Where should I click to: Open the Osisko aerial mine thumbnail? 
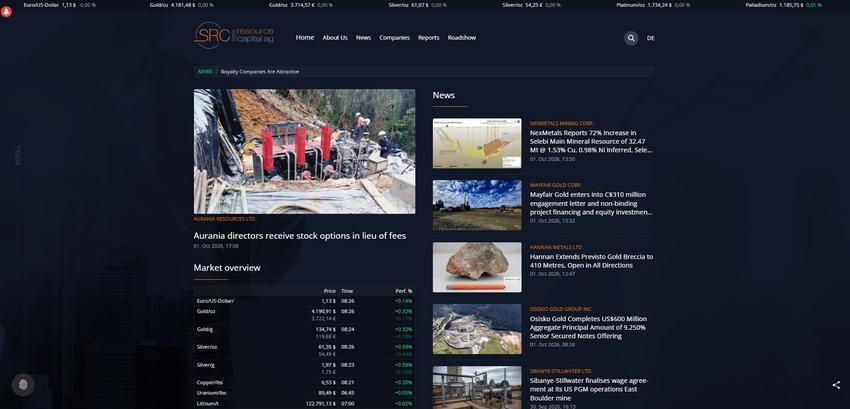(477, 329)
